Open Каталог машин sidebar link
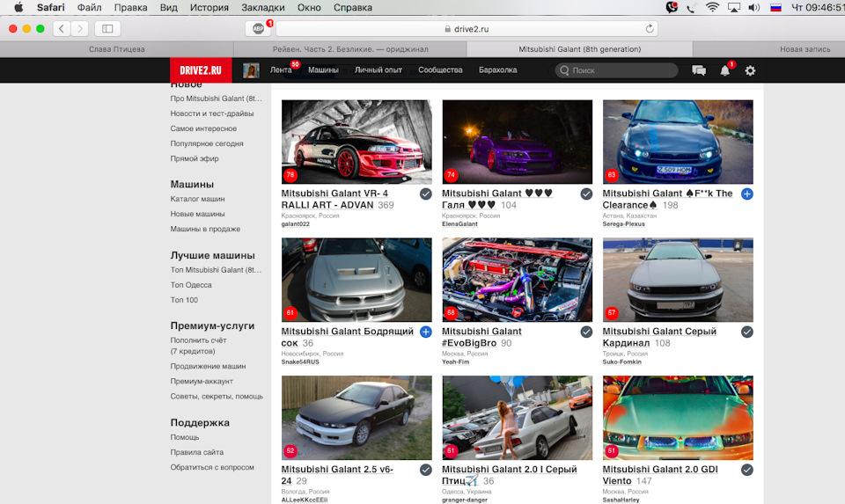Screen dimensions: 845x504 [197, 199]
